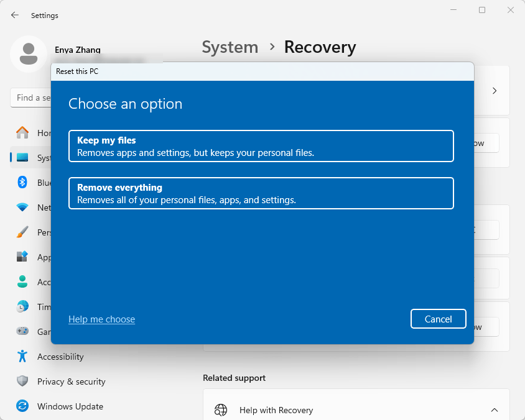Navigate to System via breadcrumb

[230, 47]
